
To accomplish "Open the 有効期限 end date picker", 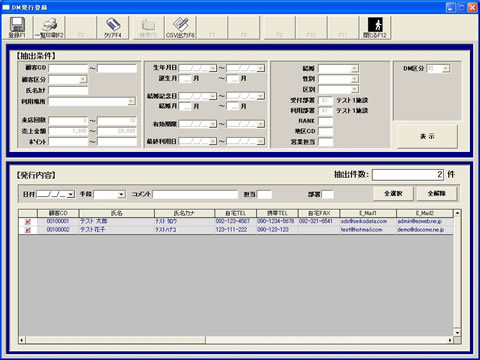I will (x=261, y=124).
